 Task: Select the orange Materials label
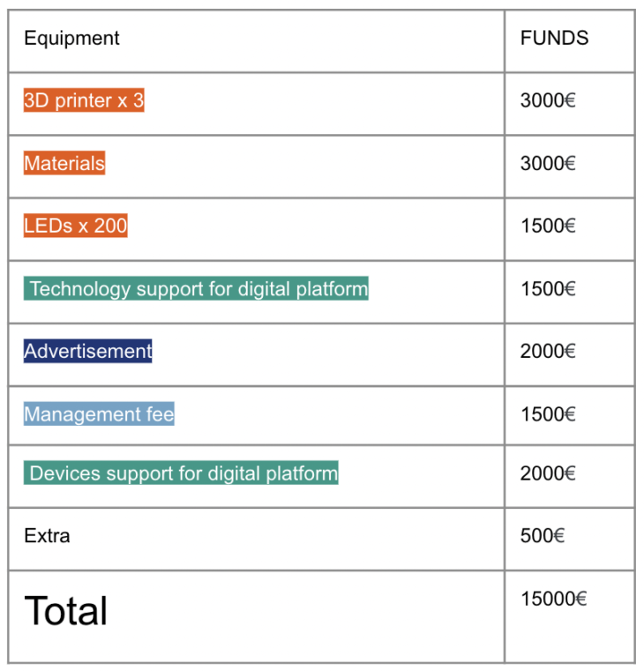click(64, 163)
